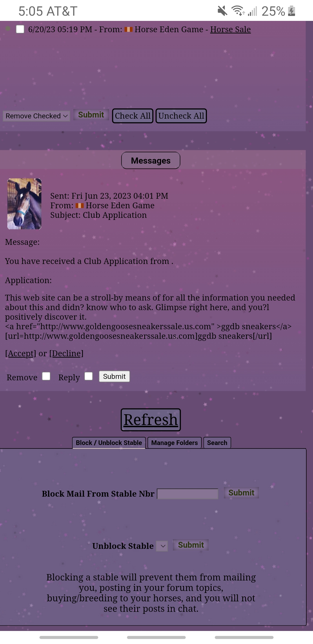313x644 pixels.
Task: Submit the Remove Checked action
Action: point(91,115)
